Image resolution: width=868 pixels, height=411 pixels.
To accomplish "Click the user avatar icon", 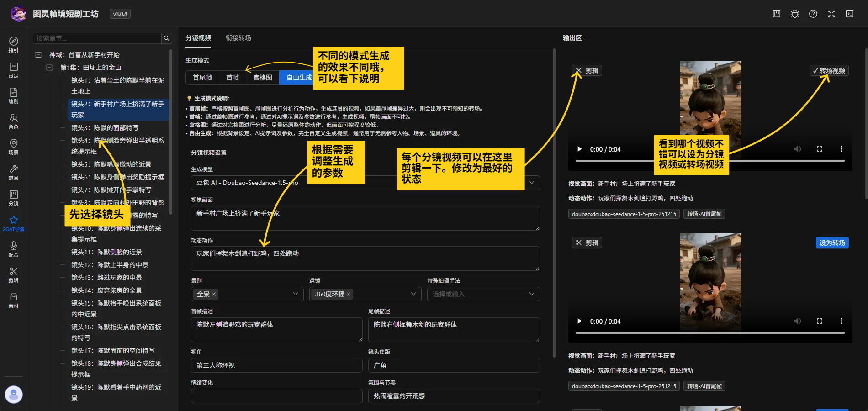I will [14, 394].
